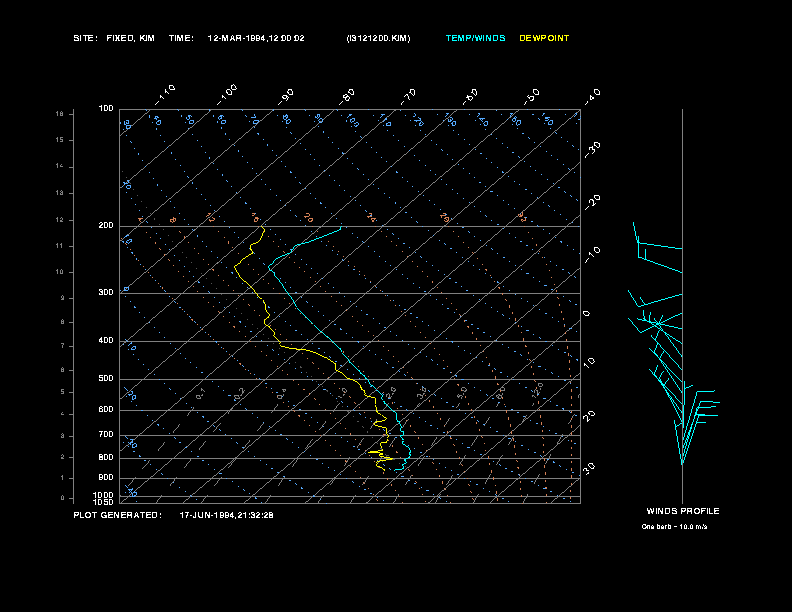
Task: Select the 'FIXED, KIM' site name
Action: 130,38
